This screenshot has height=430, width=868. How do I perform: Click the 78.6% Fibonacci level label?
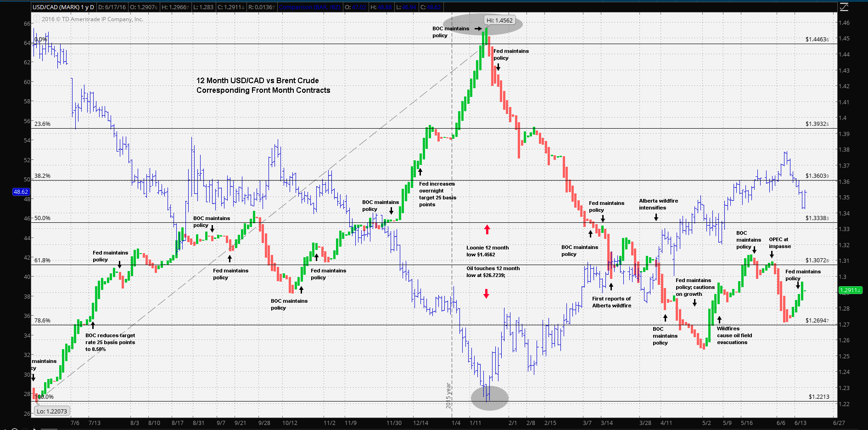pyautogui.click(x=42, y=321)
